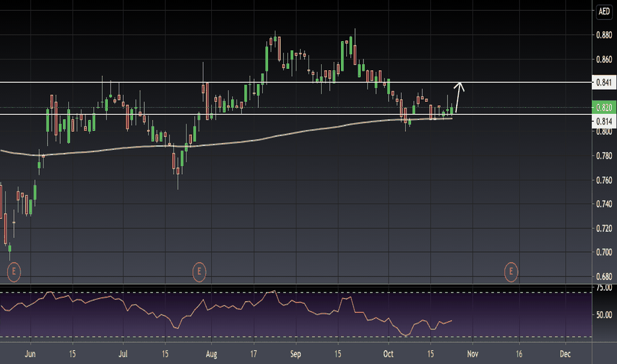
Task: Click the 0.780 price axis value
Action: pos(604,156)
